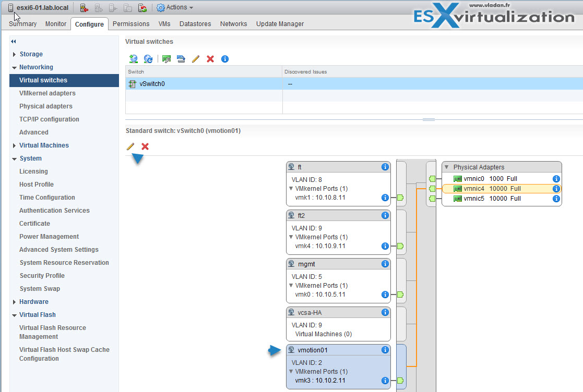
Task: Open Advanced under Networking
Action: (34, 132)
